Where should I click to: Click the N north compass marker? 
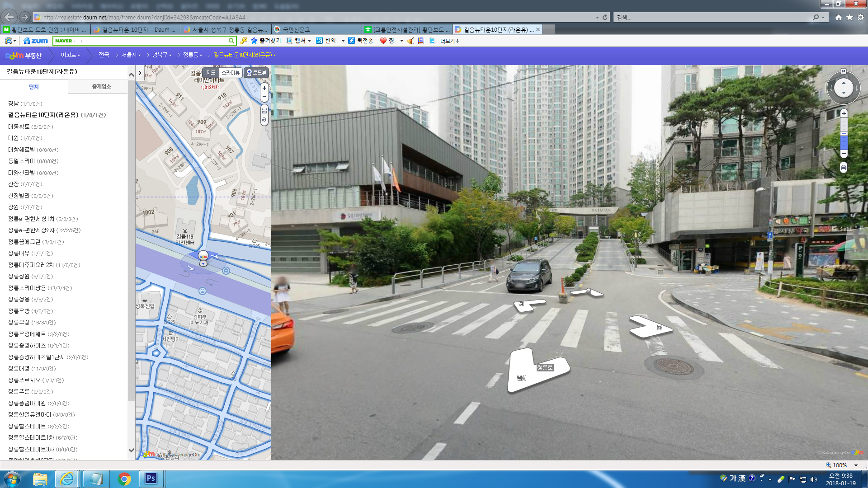[843, 71]
